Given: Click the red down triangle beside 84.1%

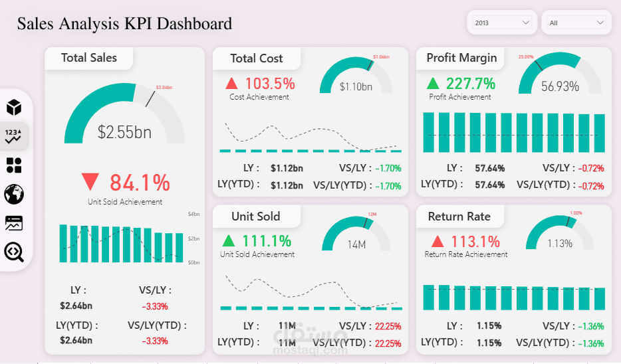Looking at the screenshot, I should click(x=90, y=182).
